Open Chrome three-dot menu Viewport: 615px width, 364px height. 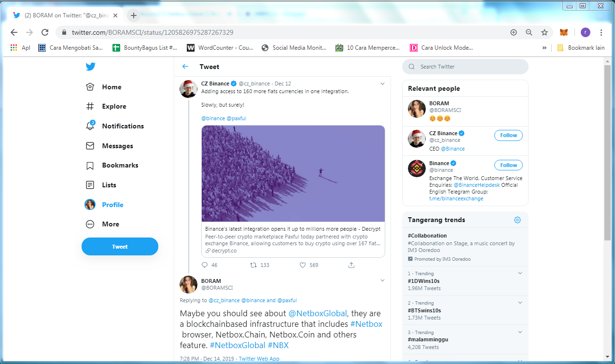(x=601, y=32)
